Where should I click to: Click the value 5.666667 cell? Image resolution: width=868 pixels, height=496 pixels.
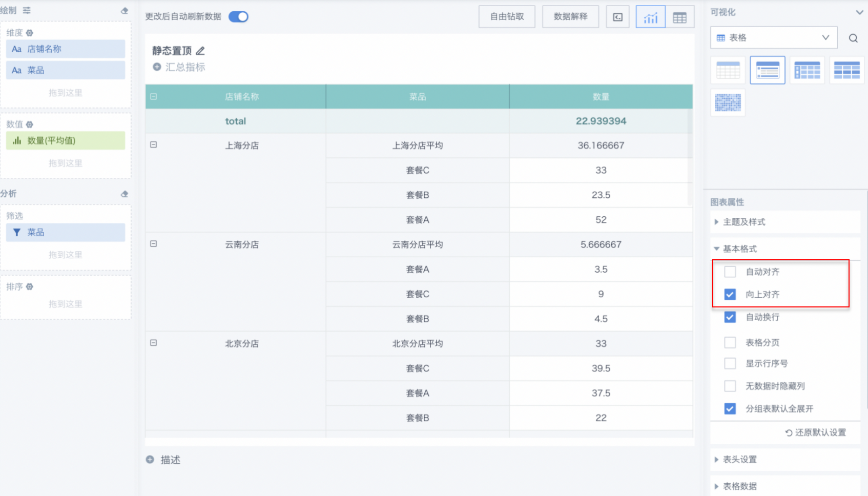(601, 244)
